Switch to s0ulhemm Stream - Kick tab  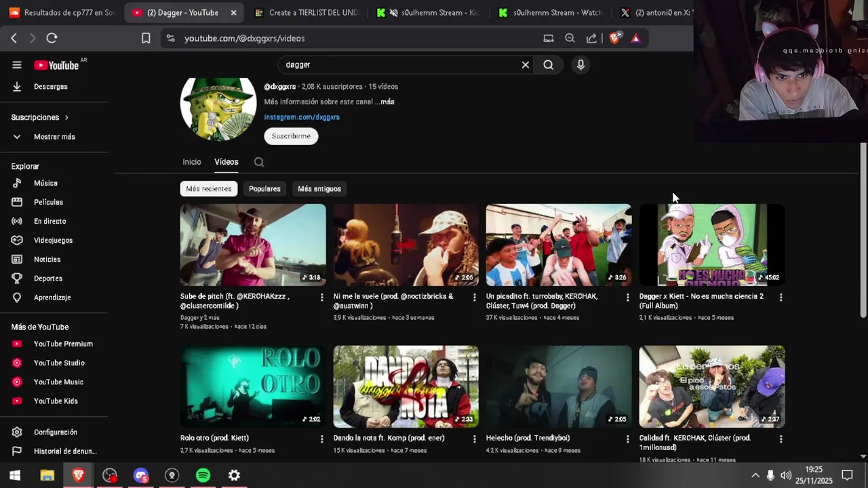pyautogui.click(x=429, y=12)
